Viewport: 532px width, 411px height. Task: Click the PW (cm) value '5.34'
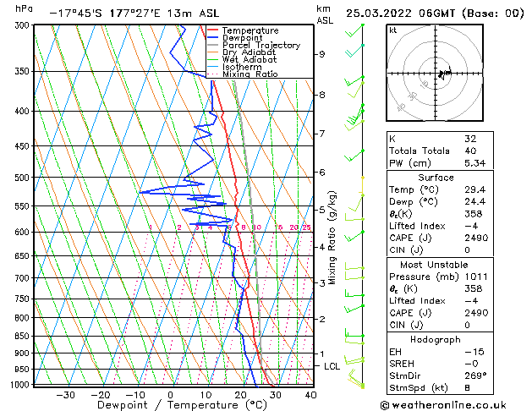(475, 163)
